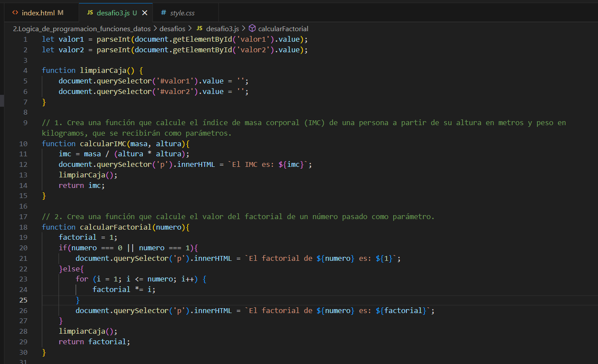
Task: Click the JS icon in breadcrumbs
Action: [199, 29]
